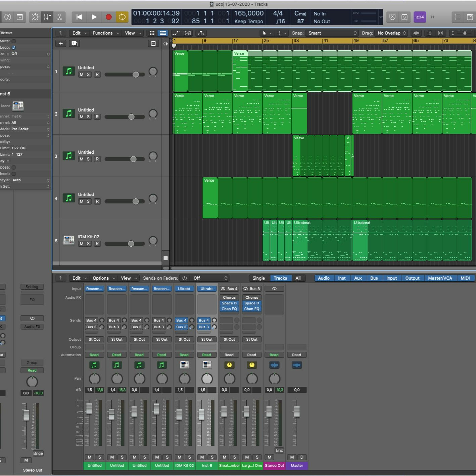Image resolution: width=476 pixels, height=476 pixels.
Task: Show only Aux channel strips in mixer
Action: tap(358, 278)
